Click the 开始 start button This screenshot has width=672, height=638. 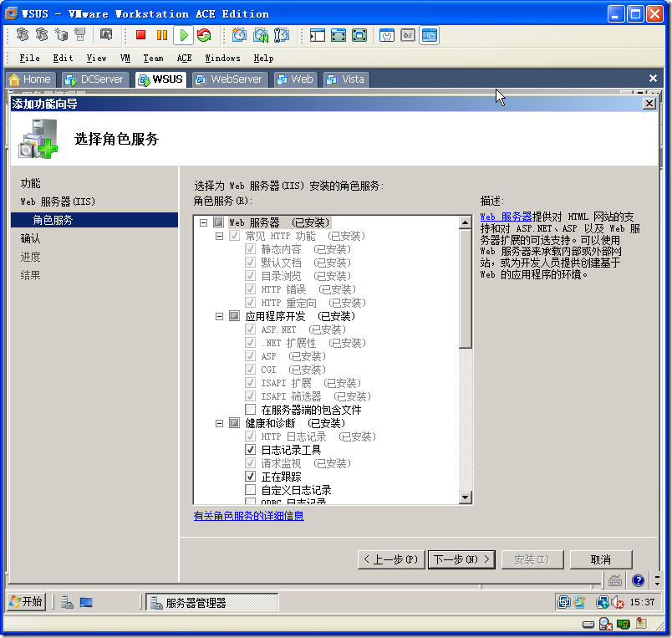click(x=27, y=602)
